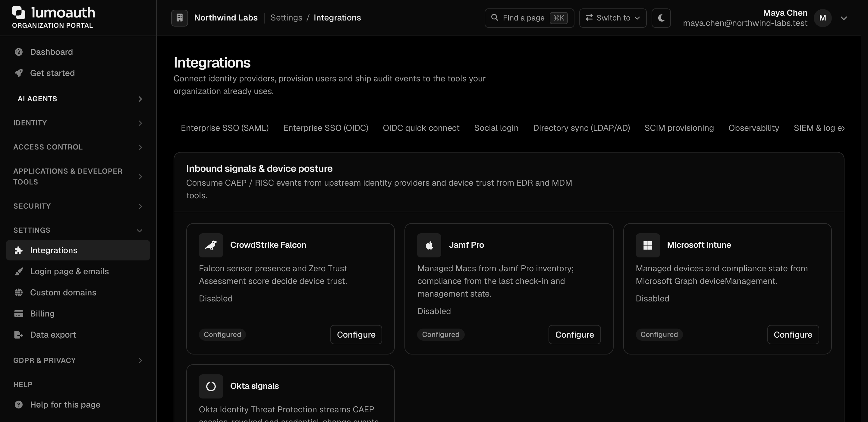Viewport: 868px width, 422px height.
Task: Open Data export icon
Action: [18, 335]
